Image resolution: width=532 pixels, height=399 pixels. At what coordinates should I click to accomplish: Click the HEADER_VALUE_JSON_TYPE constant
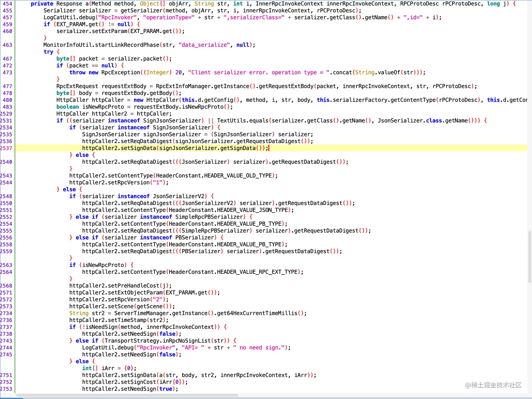point(252,210)
